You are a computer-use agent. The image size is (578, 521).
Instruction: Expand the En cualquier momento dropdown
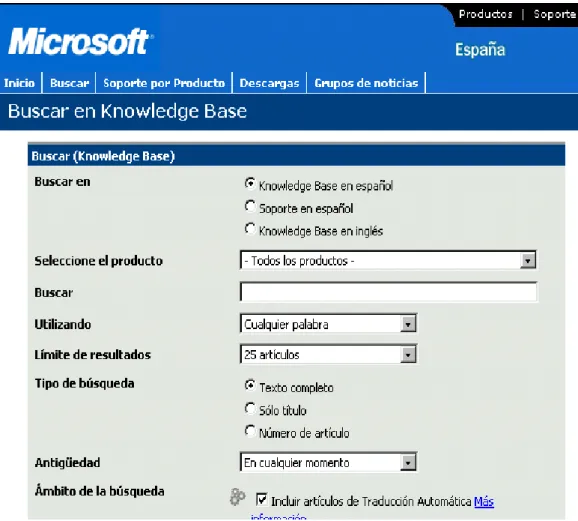point(328,462)
